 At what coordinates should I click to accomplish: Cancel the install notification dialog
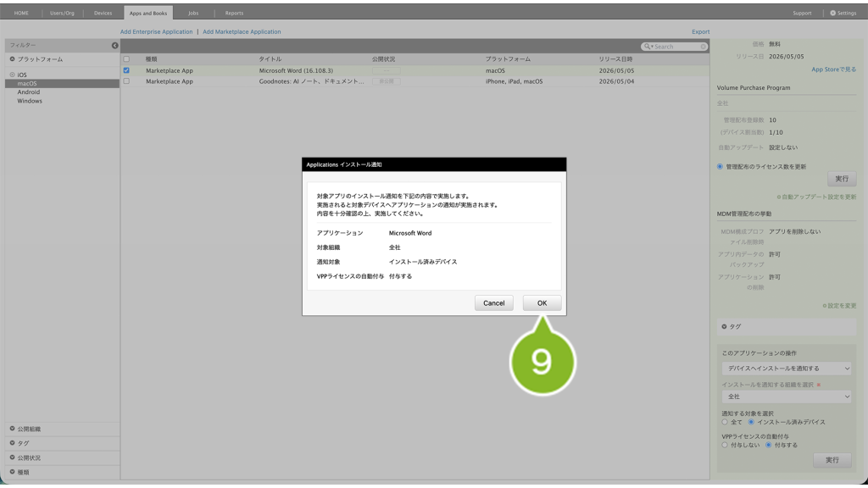point(493,302)
